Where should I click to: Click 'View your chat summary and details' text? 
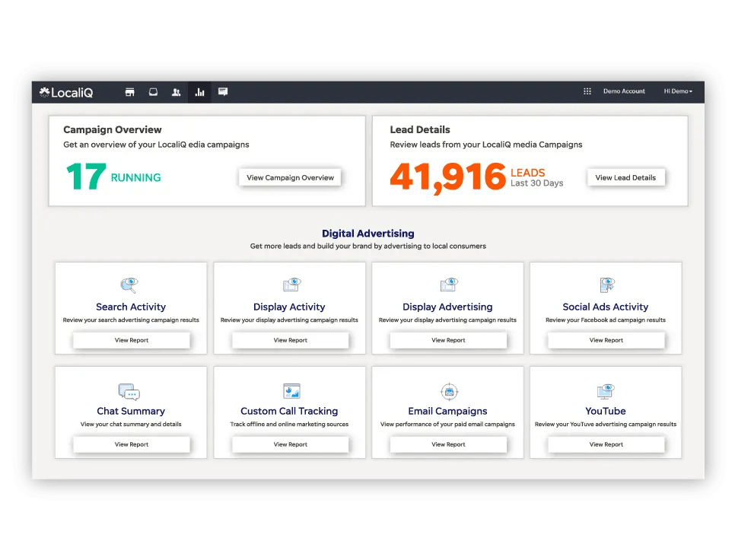(131, 424)
